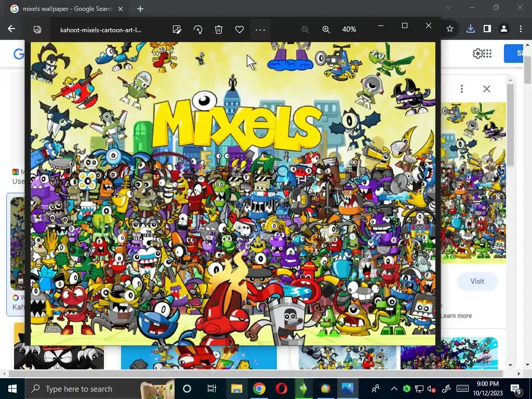Zoom in with the plus magnifier

[x=326, y=30]
